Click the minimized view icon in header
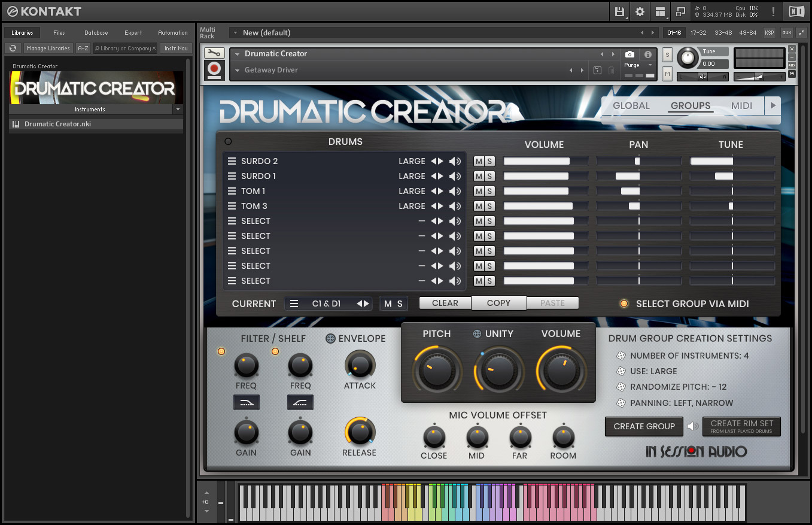The width and height of the screenshot is (812, 525). 680,11
